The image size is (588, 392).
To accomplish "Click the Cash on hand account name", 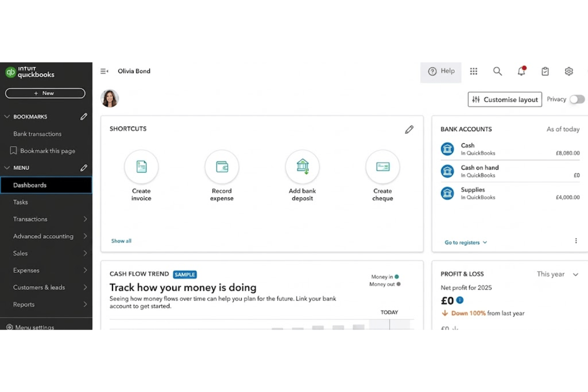I will pyautogui.click(x=480, y=168).
